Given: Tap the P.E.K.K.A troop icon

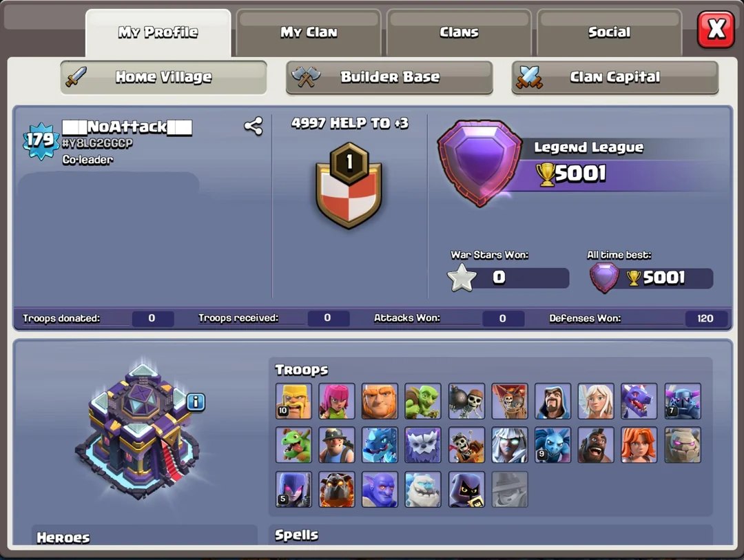Looking at the screenshot, I should click(x=683, y=401).
